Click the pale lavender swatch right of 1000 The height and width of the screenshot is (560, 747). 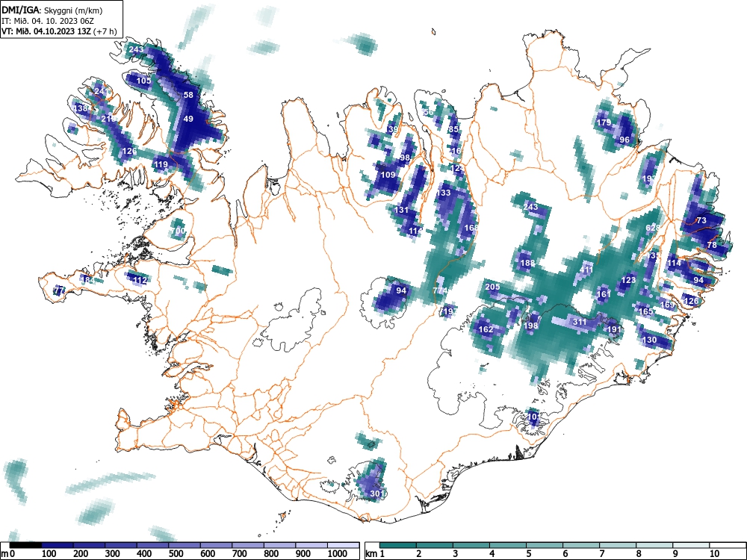point(344,545)
